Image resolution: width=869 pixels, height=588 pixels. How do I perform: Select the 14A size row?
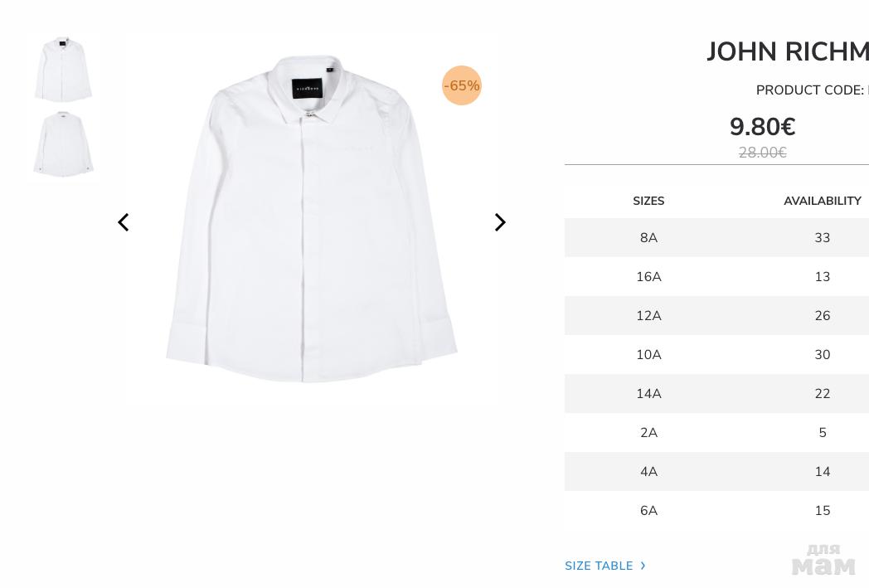point(648,394)
